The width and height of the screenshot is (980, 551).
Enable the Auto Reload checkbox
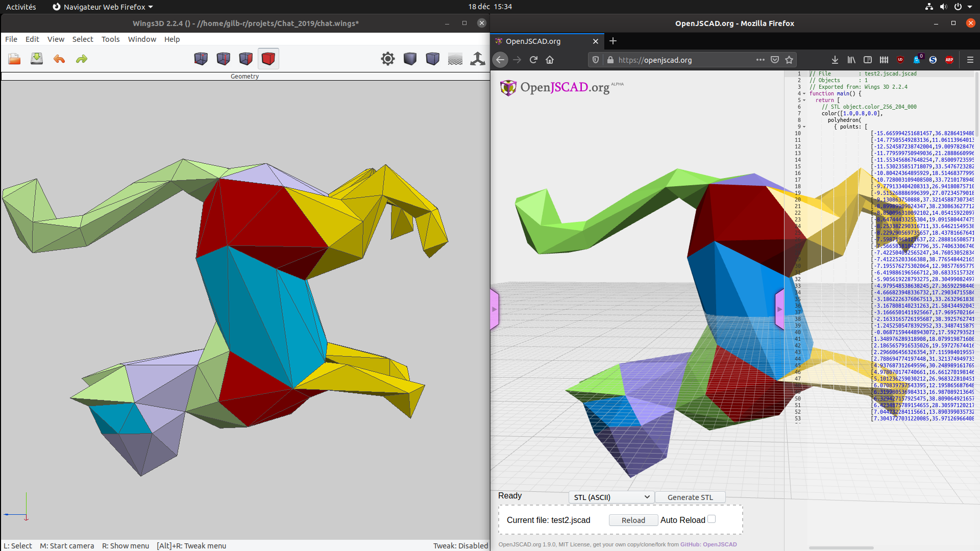coord(712,519)
